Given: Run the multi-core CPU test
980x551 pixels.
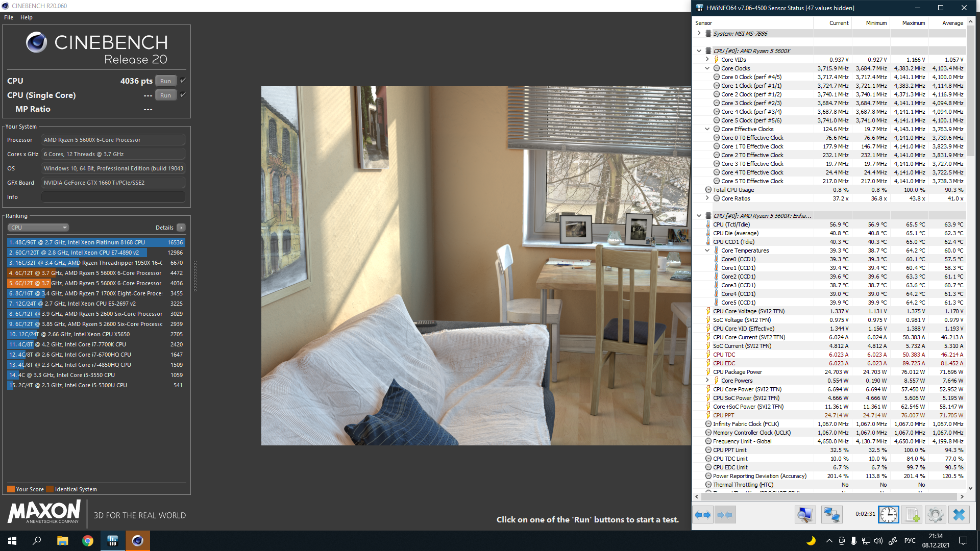Looking at the screenshot, I should [165, 81].
